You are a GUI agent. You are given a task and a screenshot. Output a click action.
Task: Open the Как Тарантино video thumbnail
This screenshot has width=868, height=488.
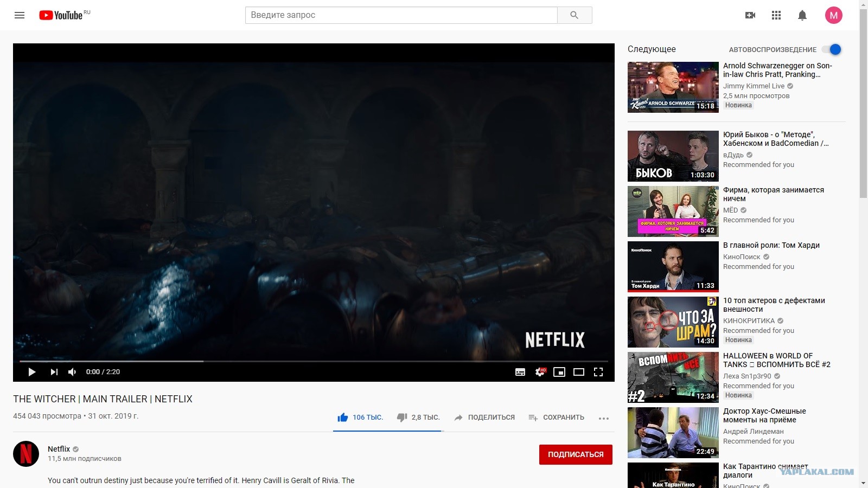pyautogui.click(x=673, y=475)
